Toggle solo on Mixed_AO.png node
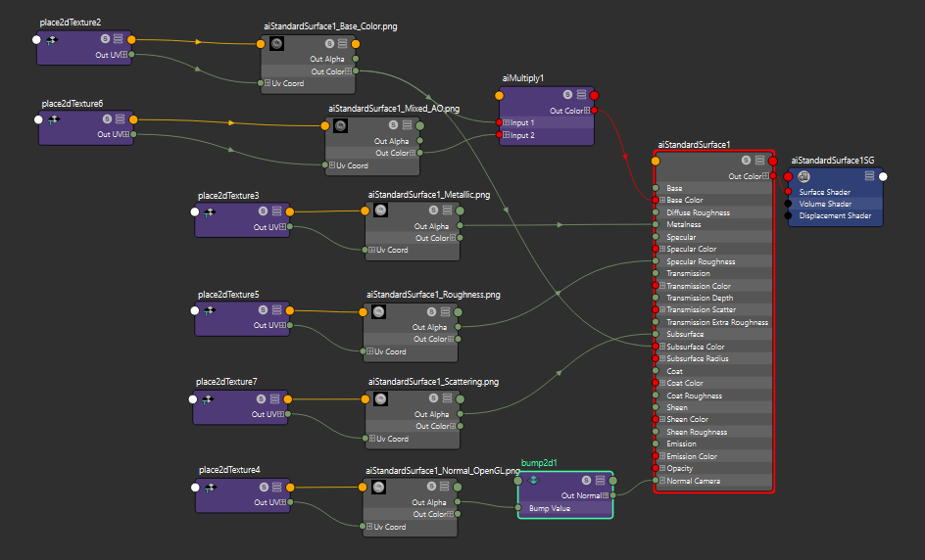The image size is (925, 560). [394, 125]
